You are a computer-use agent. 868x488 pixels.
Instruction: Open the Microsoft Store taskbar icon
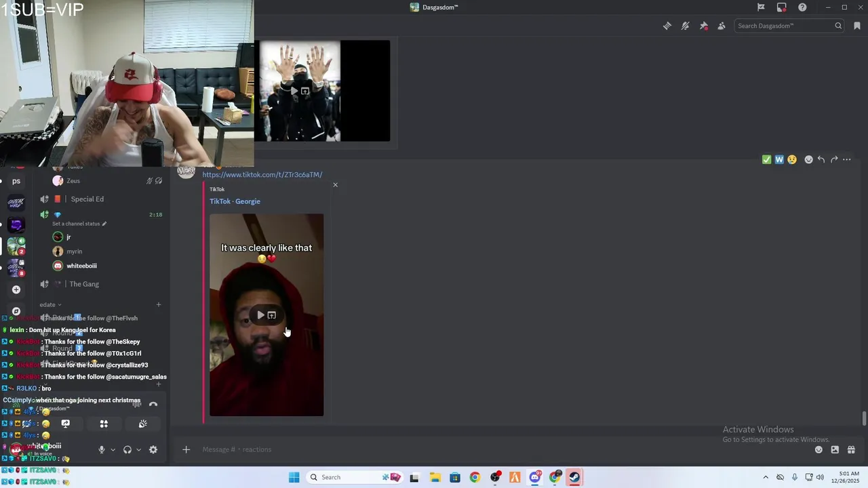tap(455, 477)
